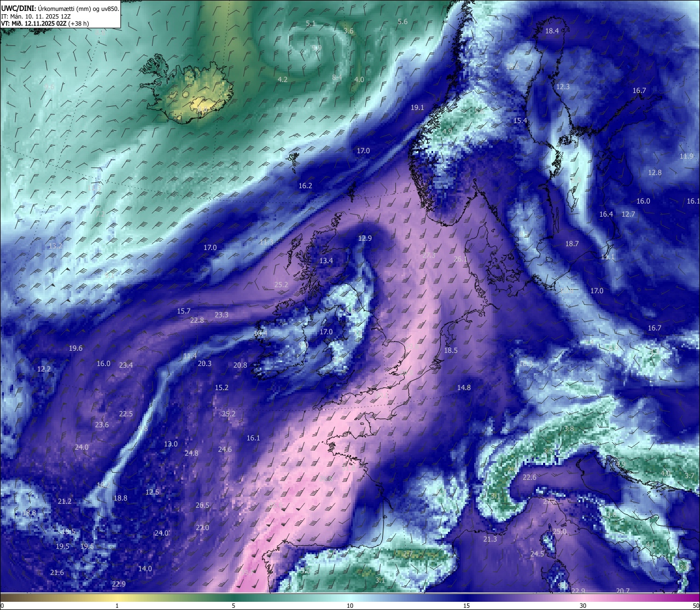Click the 24.6 value on the map
The image size is (700, 610).
tap(225, 450)
